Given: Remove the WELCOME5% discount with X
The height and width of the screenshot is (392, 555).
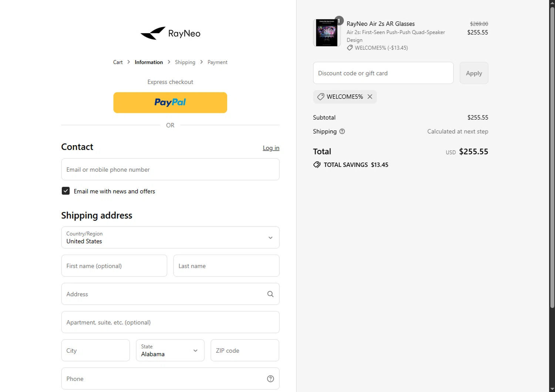Looking at the screenshot, I should coord(370,97).
